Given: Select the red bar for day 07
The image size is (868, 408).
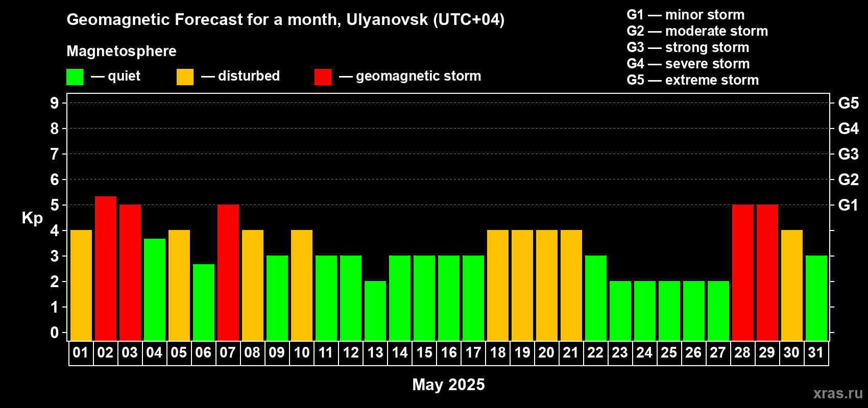Looking at the screenshot, I should (228, 273).
